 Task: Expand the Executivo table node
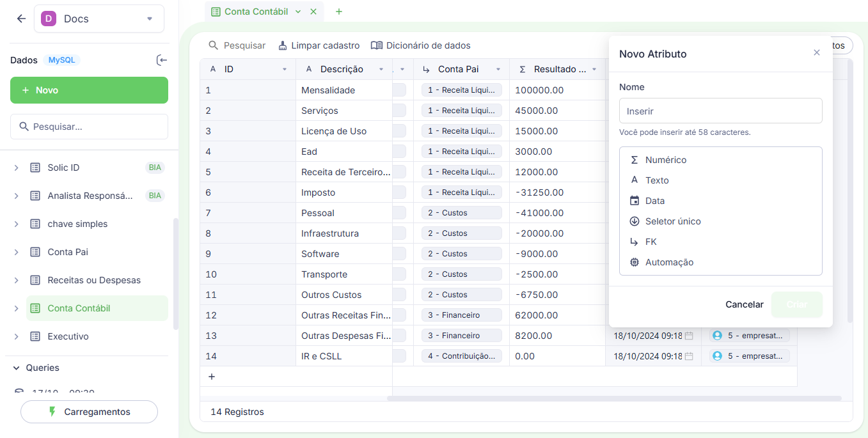(16, 336)
